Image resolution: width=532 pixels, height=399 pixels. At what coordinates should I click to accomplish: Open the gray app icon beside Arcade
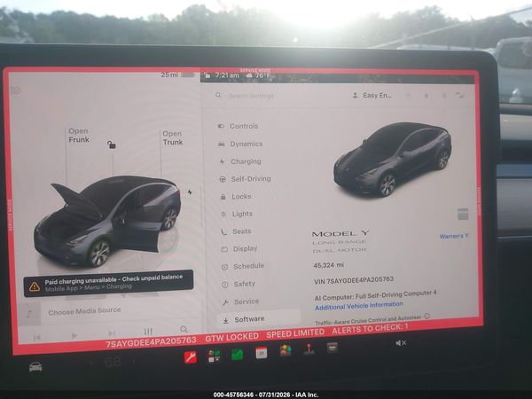332,348
